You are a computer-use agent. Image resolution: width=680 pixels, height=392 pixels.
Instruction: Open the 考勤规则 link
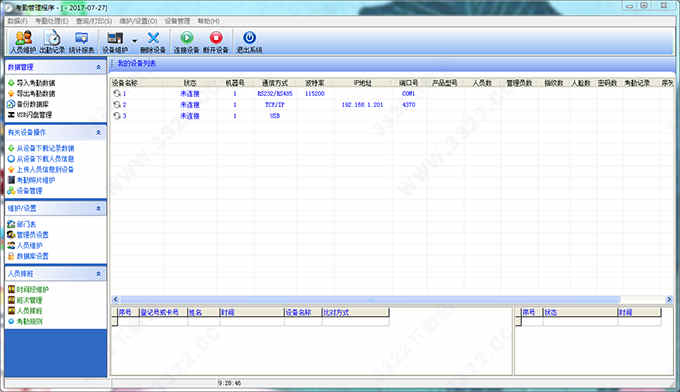[x=29, y=321]
